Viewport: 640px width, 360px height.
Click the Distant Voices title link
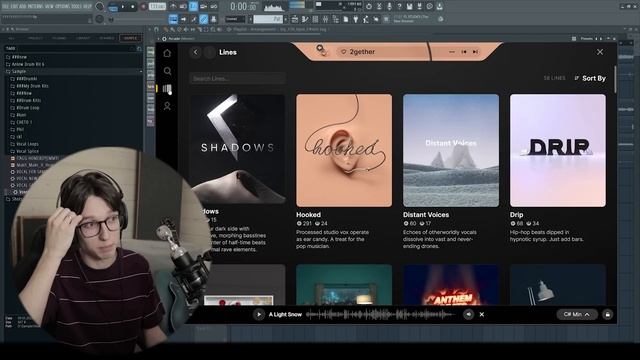point(426,215)
